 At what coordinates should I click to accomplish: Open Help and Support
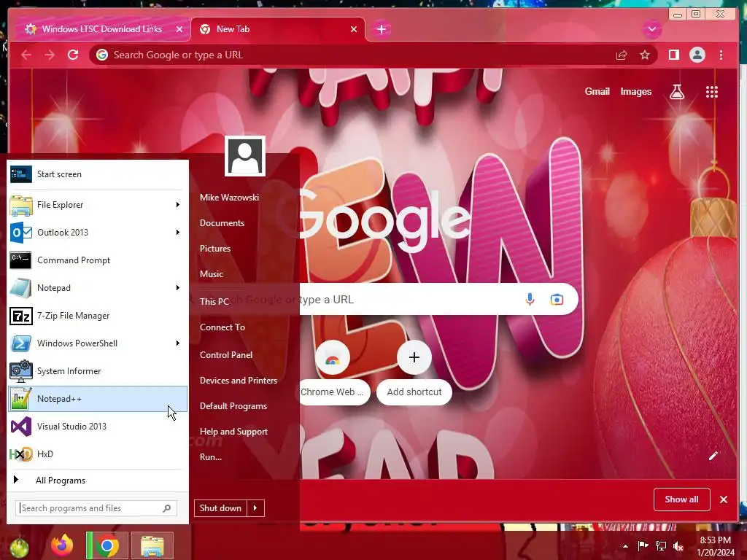[233, 432]
